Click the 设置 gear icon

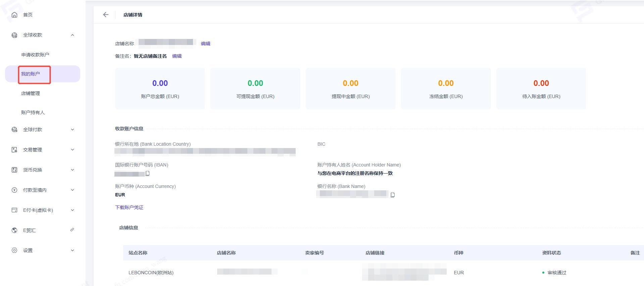[14, 250]
